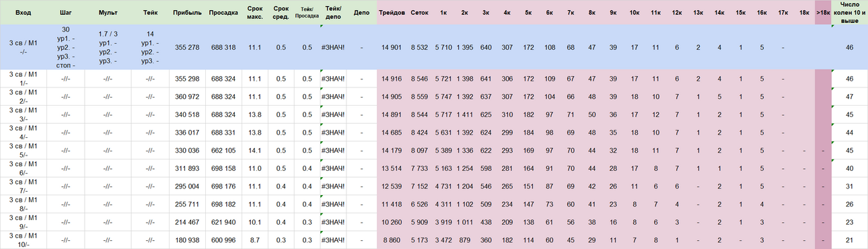Select the Просадка column header

point(223,13)
